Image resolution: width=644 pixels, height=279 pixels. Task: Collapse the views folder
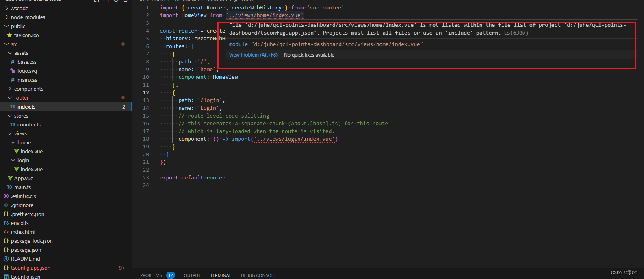[10, 133]
